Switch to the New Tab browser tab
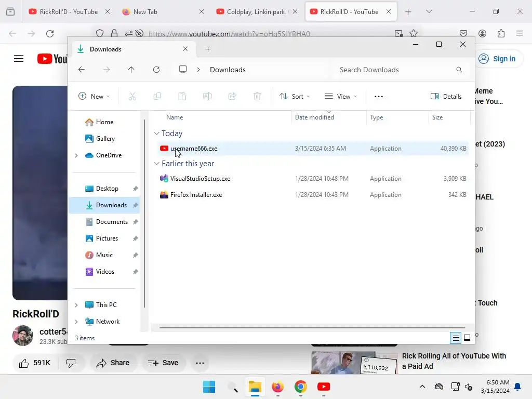532x399 pixels. [163, 12]
